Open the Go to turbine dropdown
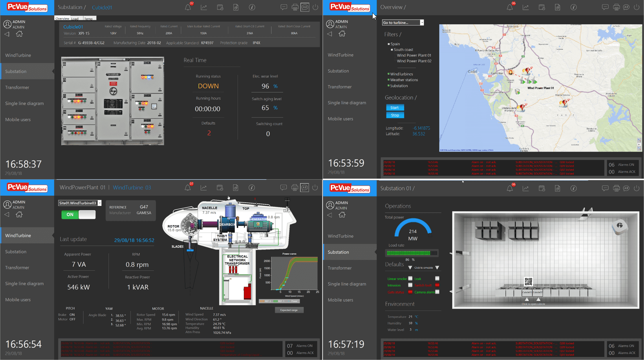The width and height of the screenshot is (644, 360). [x=402, y=22]
